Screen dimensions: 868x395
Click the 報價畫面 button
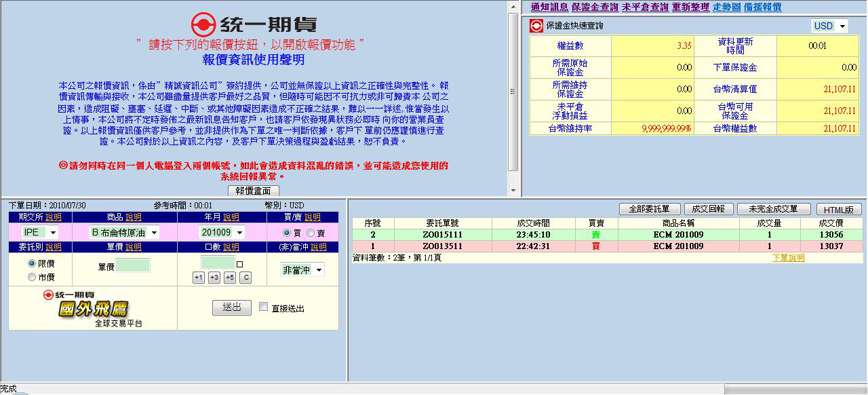click(x=253, y=191)
